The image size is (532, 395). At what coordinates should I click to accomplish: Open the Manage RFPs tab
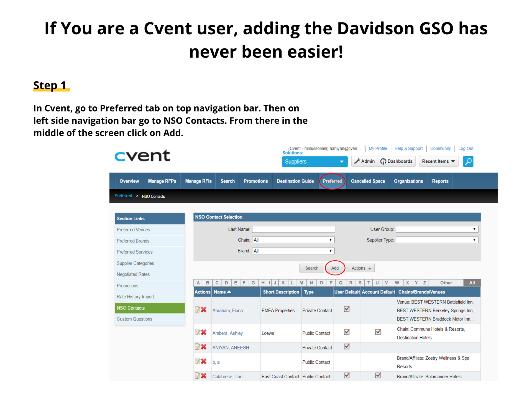click(x=162, y=181)
